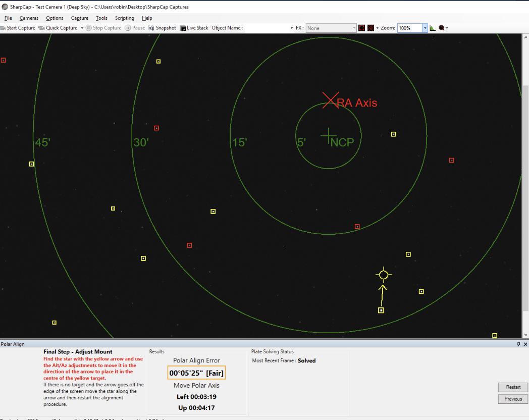
Task: Click the 45' circle label
Action: coord(43,142)
